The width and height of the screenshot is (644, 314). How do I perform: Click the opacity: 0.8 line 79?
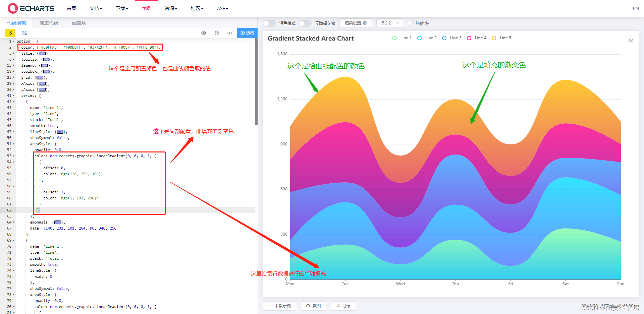coord(49,301)
